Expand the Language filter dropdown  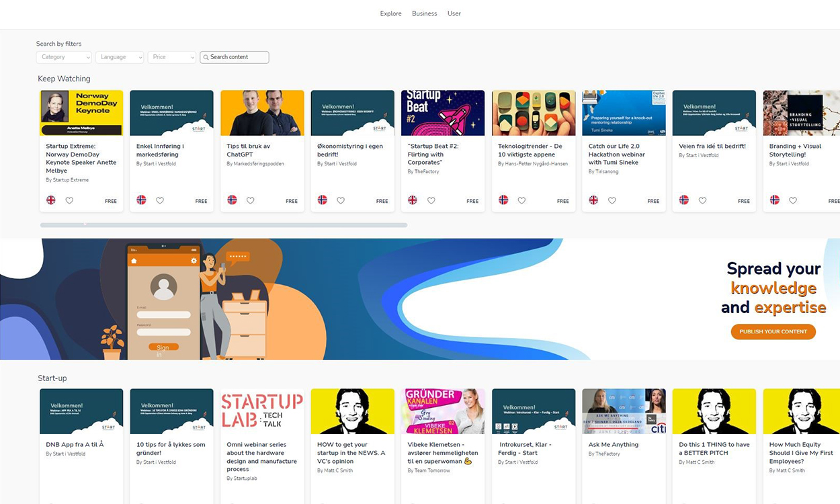coord(120,57)
